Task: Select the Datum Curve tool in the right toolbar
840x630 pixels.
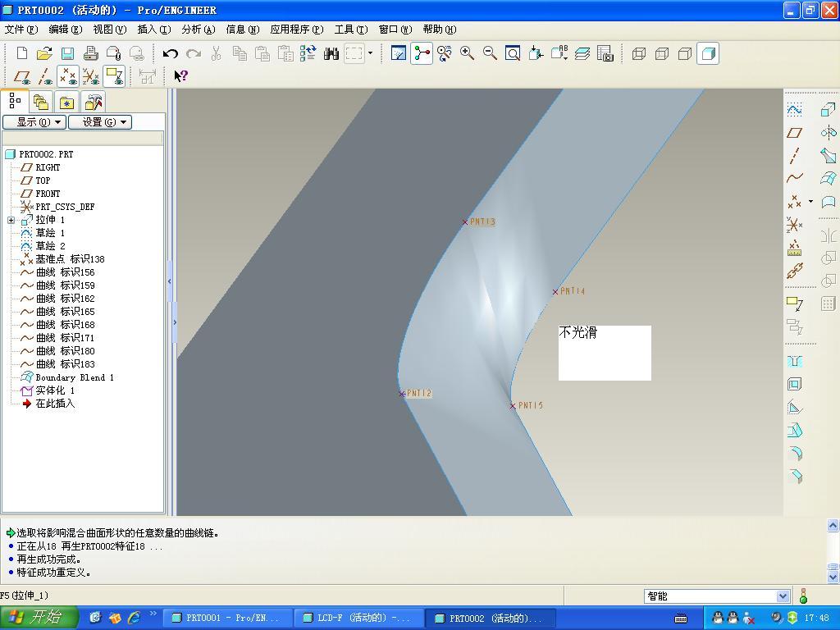Action: [x=794, y=178]
